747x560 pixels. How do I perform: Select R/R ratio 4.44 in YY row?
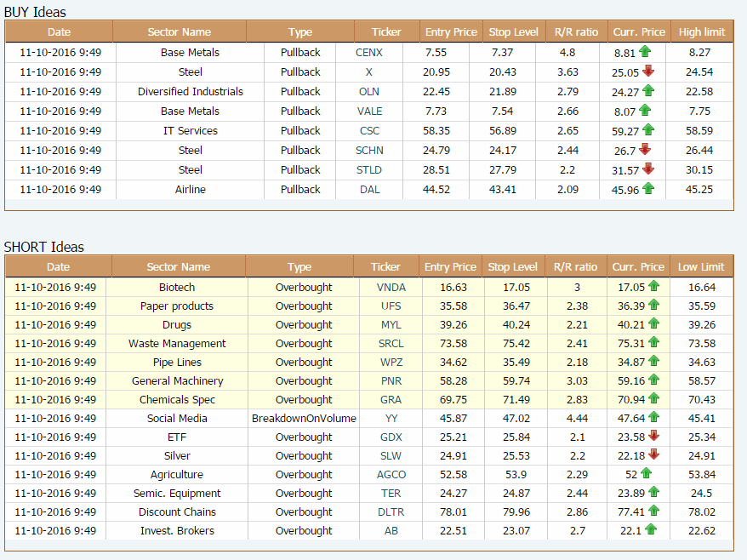click(x=577, y=419)
